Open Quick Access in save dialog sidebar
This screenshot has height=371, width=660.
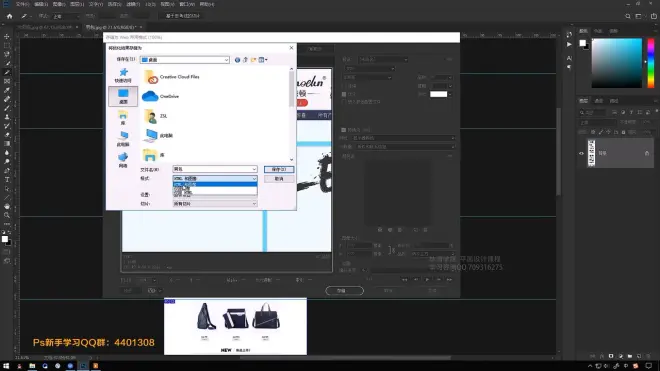click(123, 75)
